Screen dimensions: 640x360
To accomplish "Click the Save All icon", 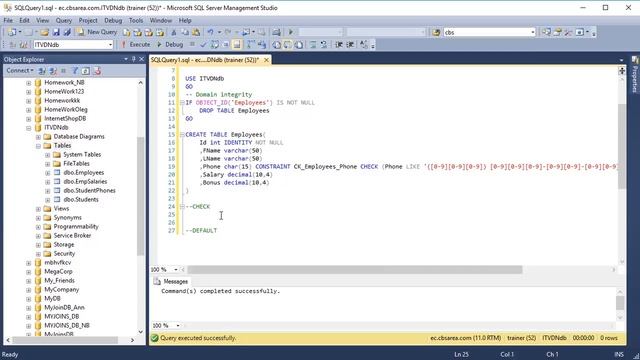I will tap(67, 32).
